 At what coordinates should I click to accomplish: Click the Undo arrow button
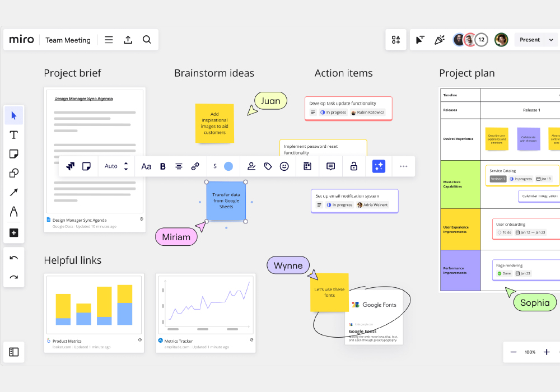point(14,258)
